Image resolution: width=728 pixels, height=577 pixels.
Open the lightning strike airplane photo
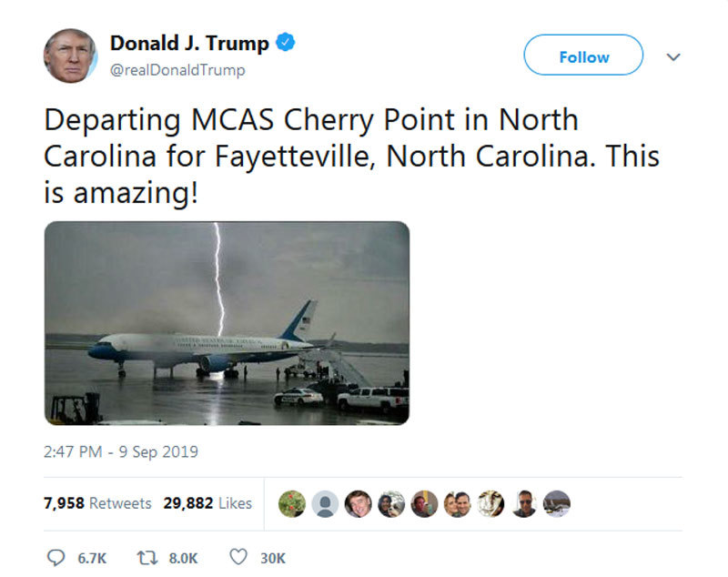(x=227, y=323)
